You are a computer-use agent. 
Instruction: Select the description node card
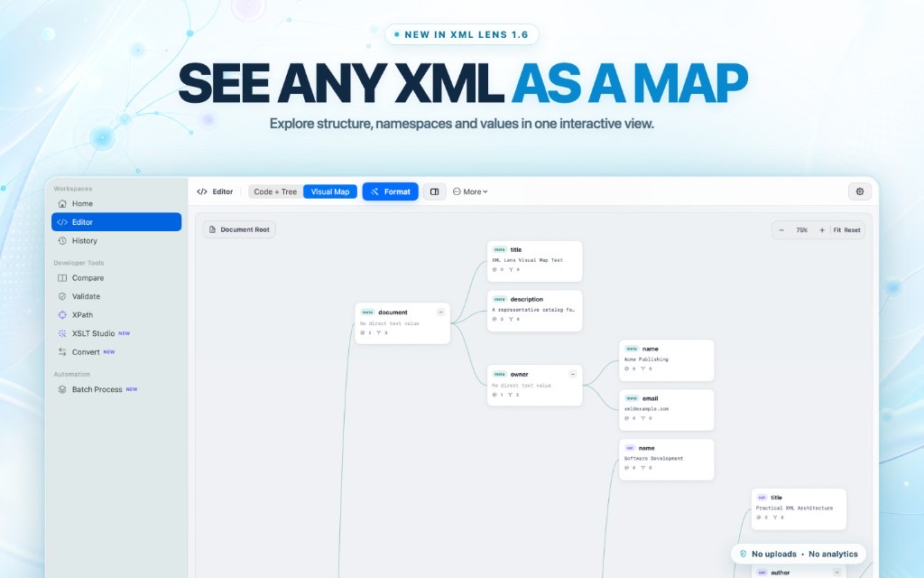click(x=534, y=311)
